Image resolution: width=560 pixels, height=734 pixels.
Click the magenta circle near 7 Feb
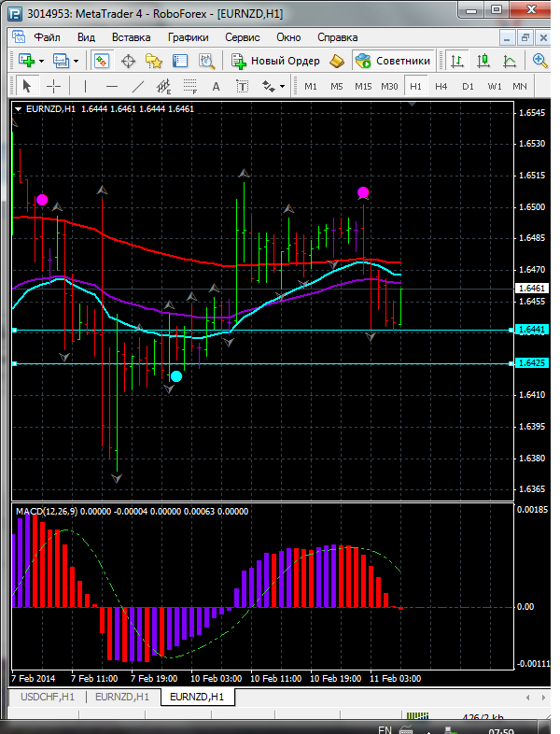click(x=42, y=200)
